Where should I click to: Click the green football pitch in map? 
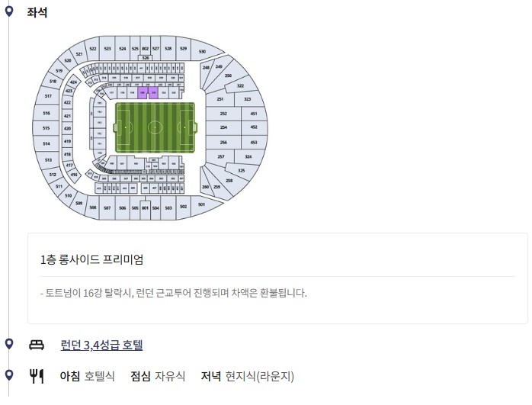tap(155, 127)
